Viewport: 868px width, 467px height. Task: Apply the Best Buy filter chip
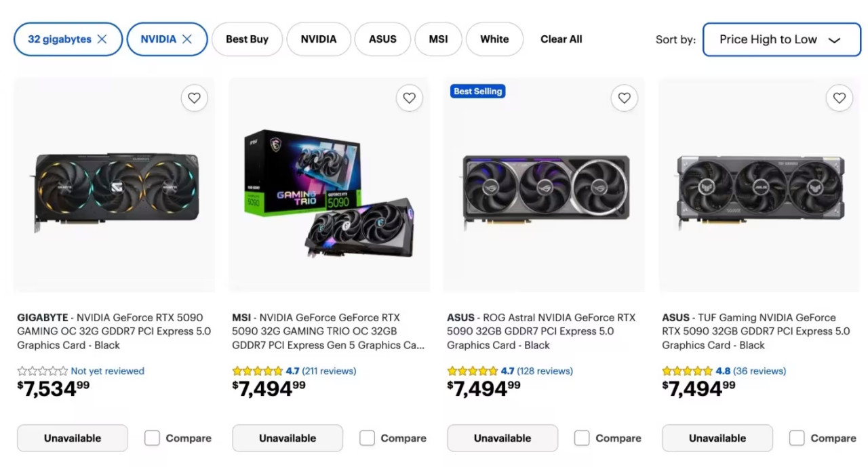coord(247,39)
